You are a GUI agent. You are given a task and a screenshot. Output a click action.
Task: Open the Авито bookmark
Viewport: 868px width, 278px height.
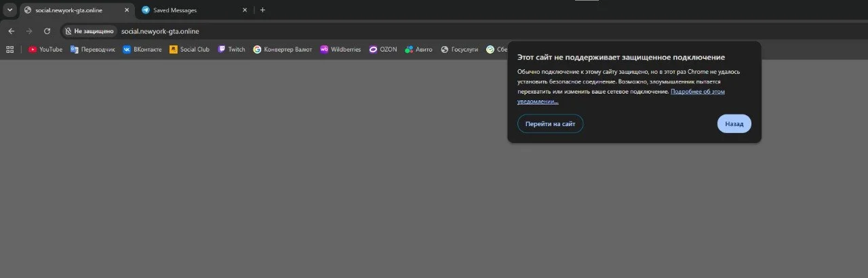click(418, 49)
